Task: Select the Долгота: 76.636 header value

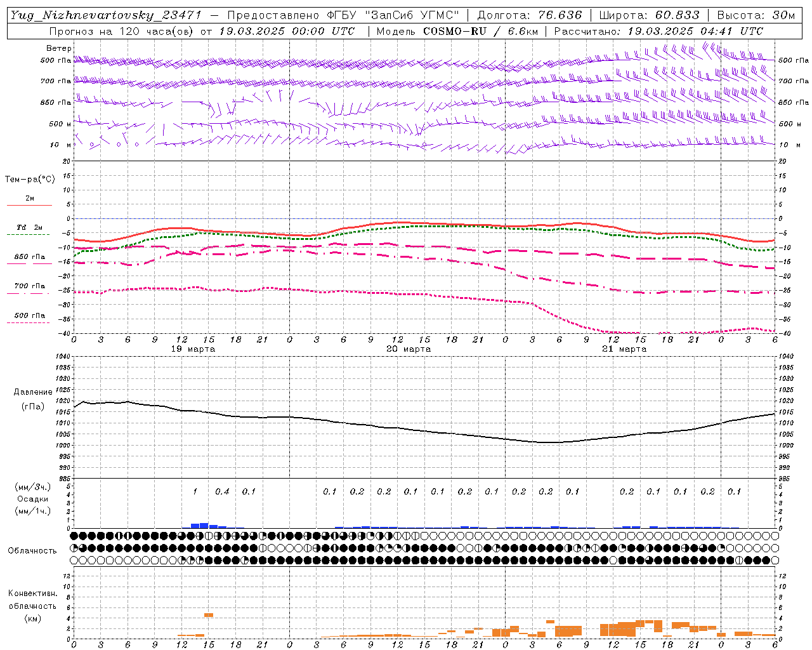Action: (529, 15)
